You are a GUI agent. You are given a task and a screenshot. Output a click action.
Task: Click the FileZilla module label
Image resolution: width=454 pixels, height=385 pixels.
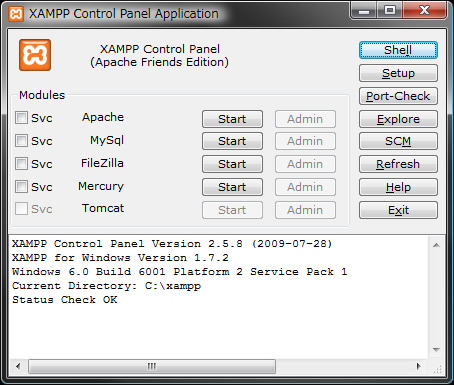point(102,163)
